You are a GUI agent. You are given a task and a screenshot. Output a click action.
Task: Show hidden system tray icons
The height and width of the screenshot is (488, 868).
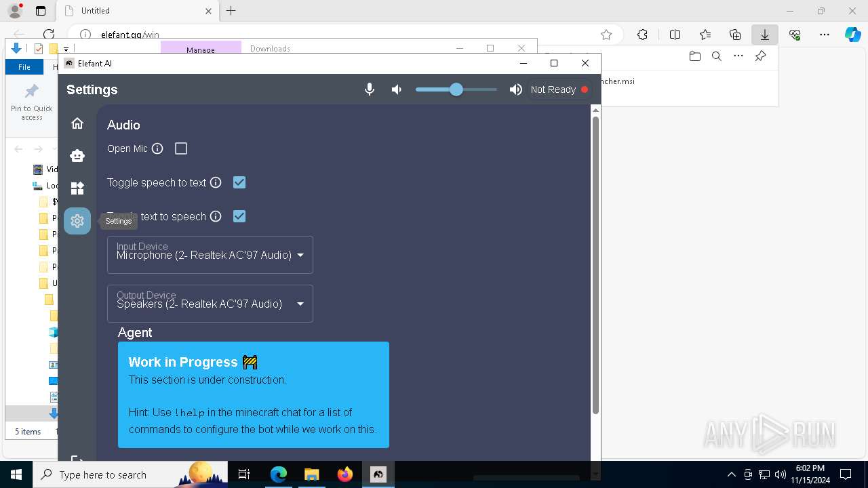(x=731, y=474)
